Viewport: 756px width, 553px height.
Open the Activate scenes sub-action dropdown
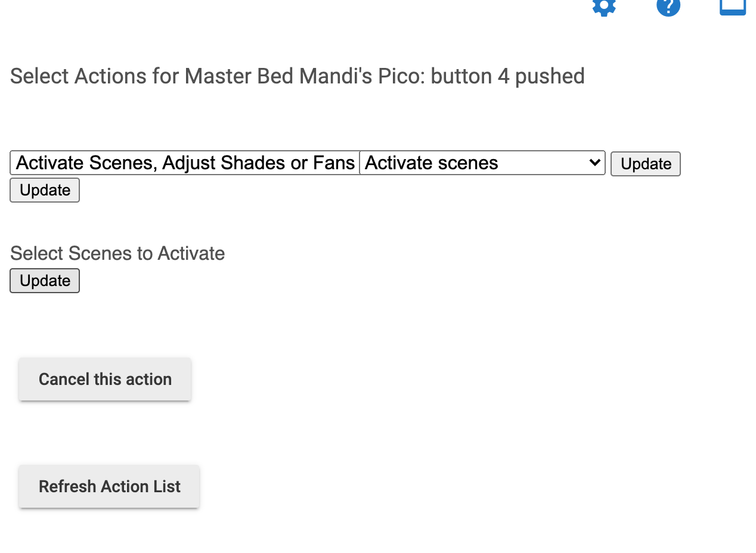pos(482,163)
